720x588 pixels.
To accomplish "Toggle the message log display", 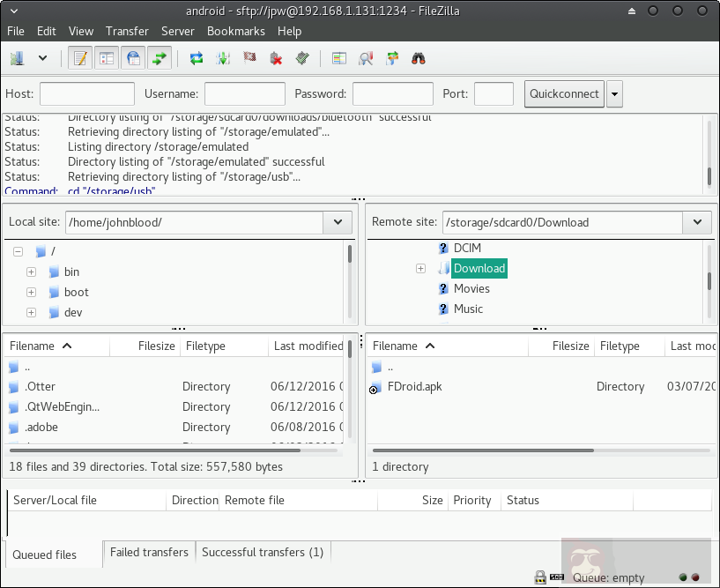I will (81, 58).
